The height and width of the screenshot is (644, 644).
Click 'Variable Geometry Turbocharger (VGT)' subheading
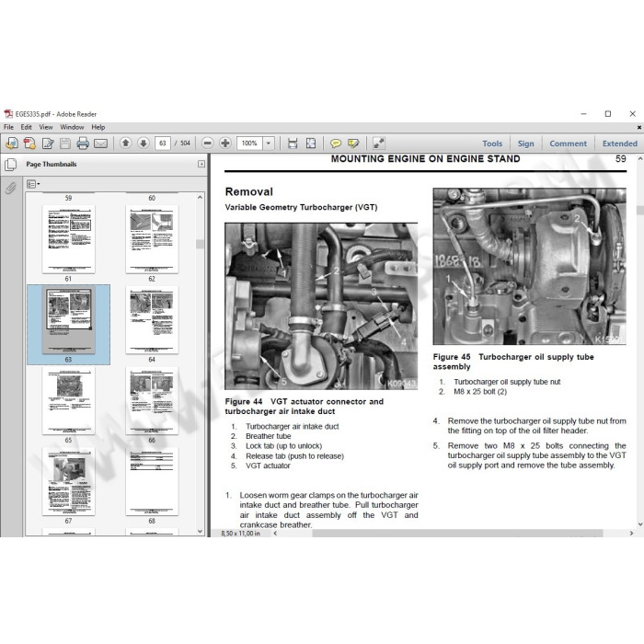click(301, 207)
